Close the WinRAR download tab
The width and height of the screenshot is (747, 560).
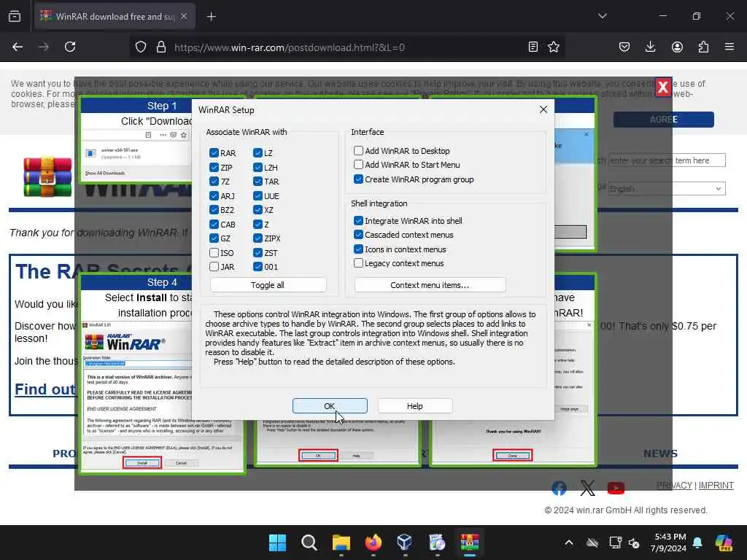pos(184,16)
